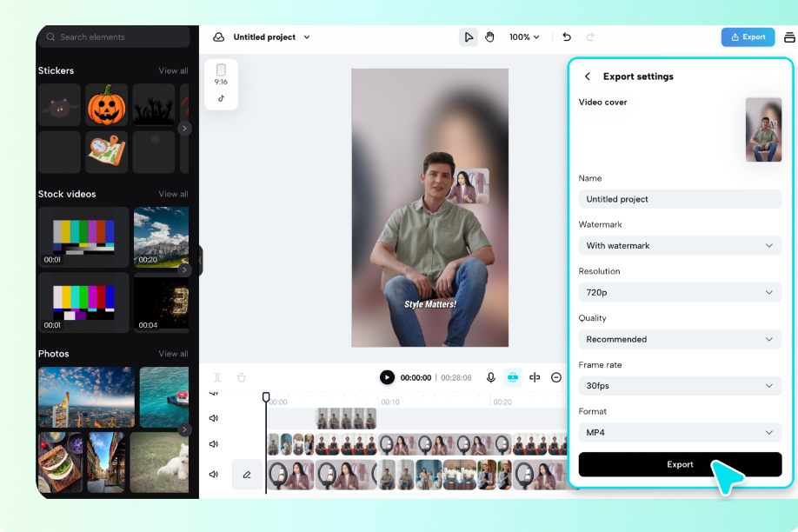Go back using Export settings arrow
The width and height of the screenshot is (798, 532).
(x=588, y=76)
